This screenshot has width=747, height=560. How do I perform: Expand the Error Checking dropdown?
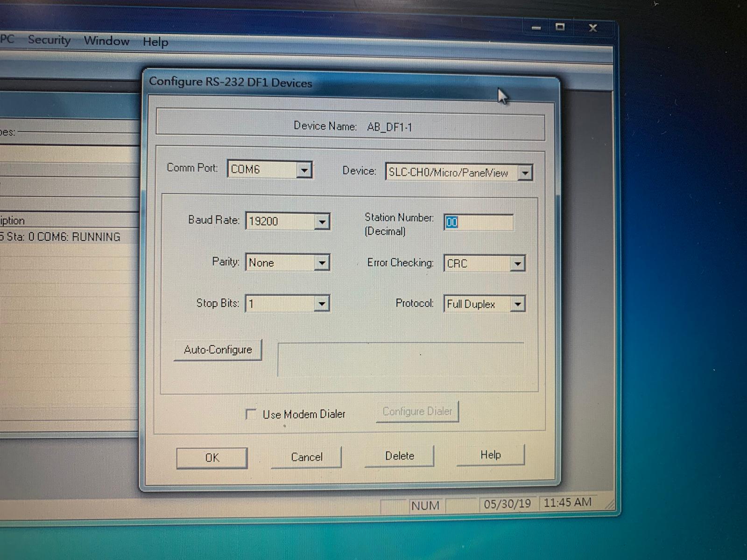pyautogui.click(x=517, y=264)
